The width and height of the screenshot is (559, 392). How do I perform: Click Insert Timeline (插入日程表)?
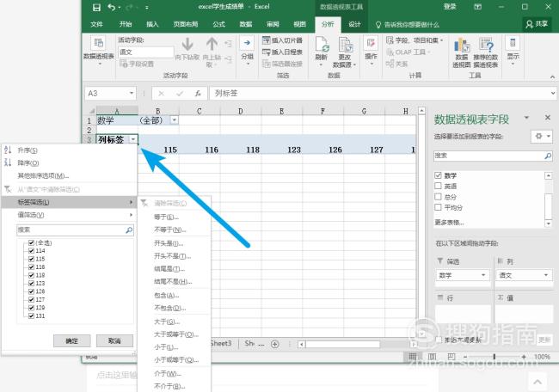[282, 52]
